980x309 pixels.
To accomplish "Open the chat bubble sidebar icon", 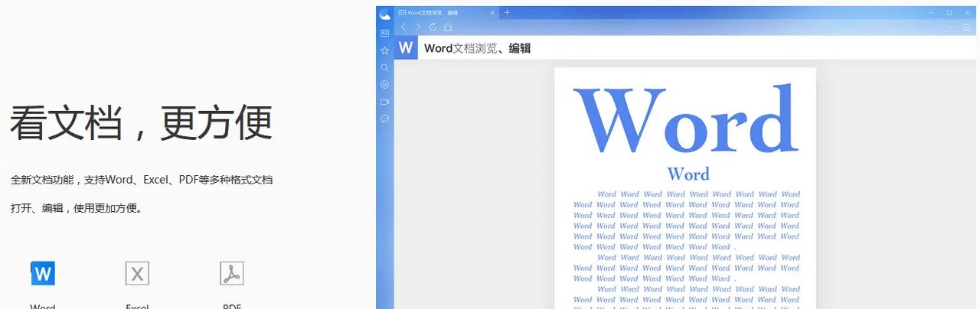I will click(x=385, y=119).
